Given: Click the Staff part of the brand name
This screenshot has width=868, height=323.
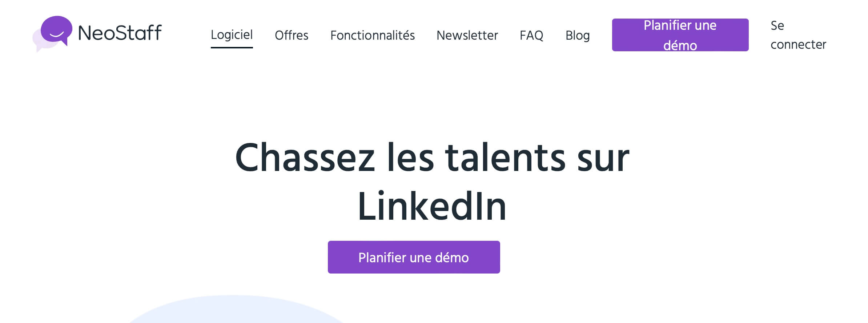Looking at the screenshot, I should tap(139, 33).
